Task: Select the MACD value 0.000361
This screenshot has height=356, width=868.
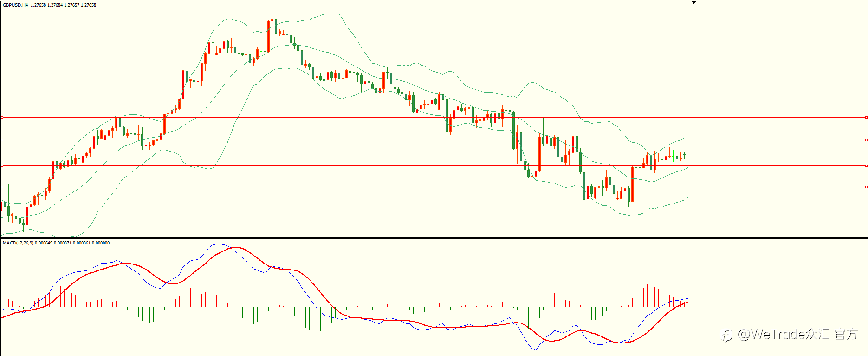Action: click(82, 243)
